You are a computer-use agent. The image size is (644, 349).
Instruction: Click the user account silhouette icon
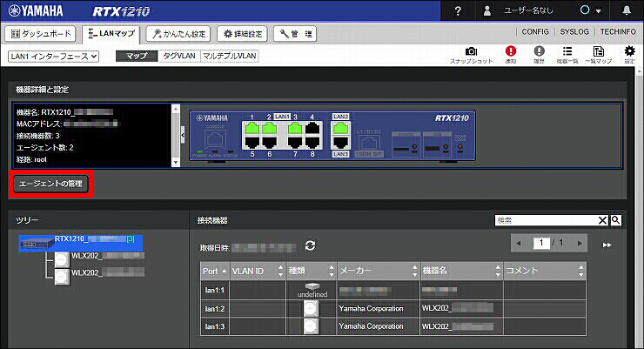point(487,10)
